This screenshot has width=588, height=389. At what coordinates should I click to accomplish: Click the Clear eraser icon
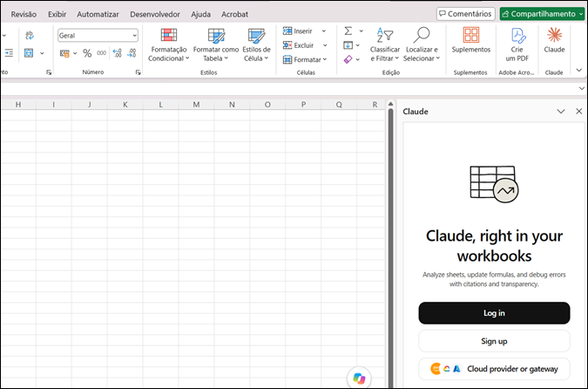(x=348, y=59)
